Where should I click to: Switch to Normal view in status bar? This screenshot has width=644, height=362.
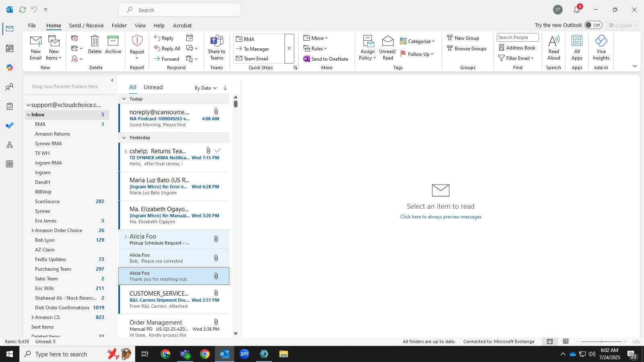click(549, 341)
